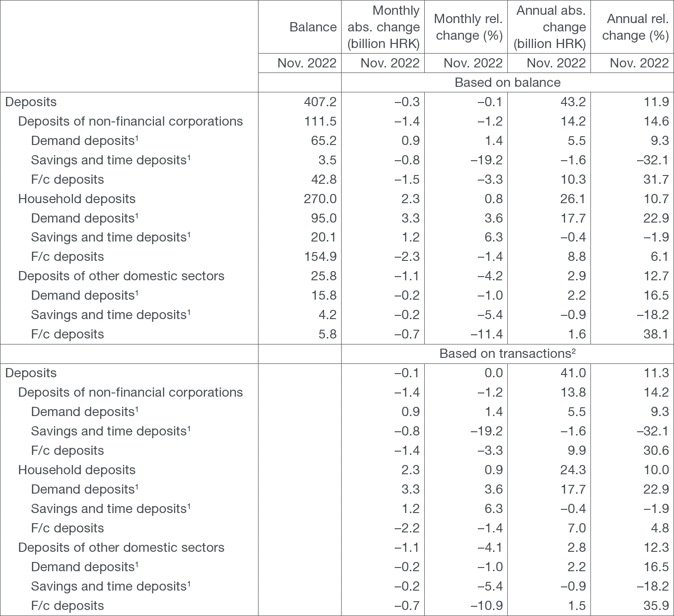The image size is (674, 616).
Task: Select the Monthly abs. change column header
Action: (383, 27)
